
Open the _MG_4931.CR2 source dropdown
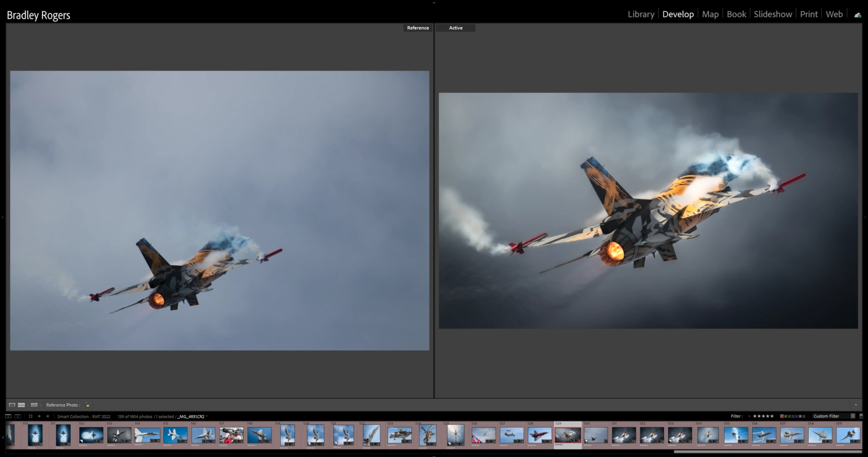[x=193, y=416]
